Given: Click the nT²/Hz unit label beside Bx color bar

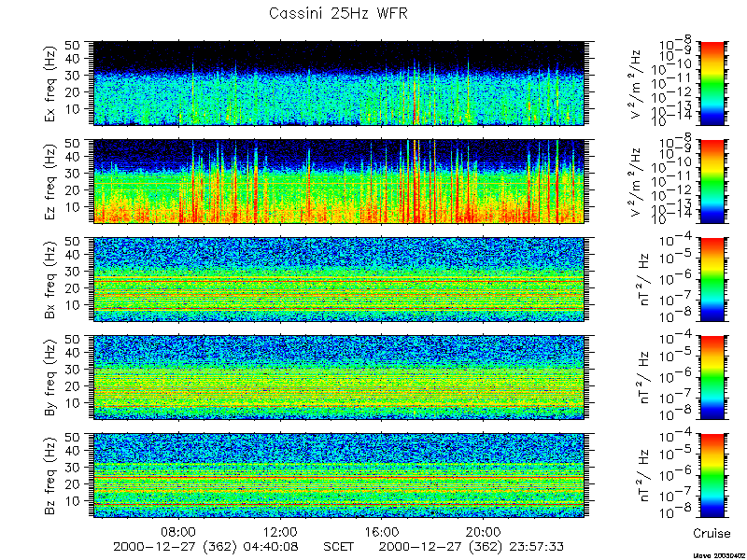Looking at the screenshot, I should click(643, 279).
